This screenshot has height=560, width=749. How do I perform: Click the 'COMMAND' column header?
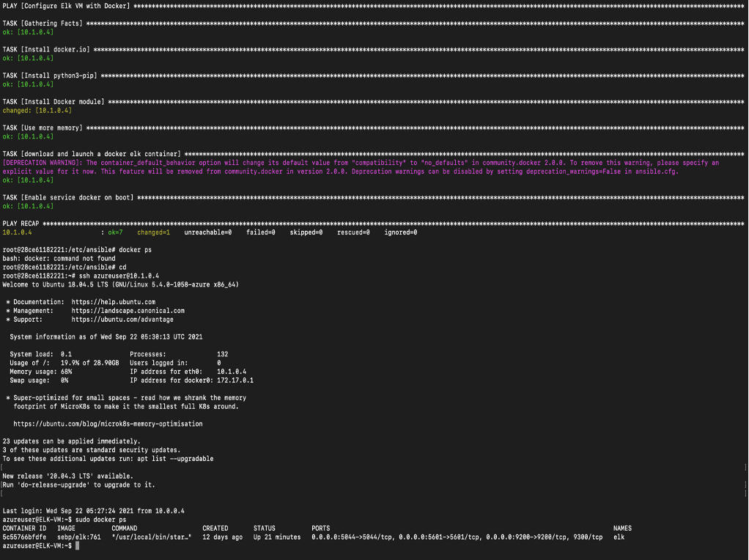(x=124, y=528)
